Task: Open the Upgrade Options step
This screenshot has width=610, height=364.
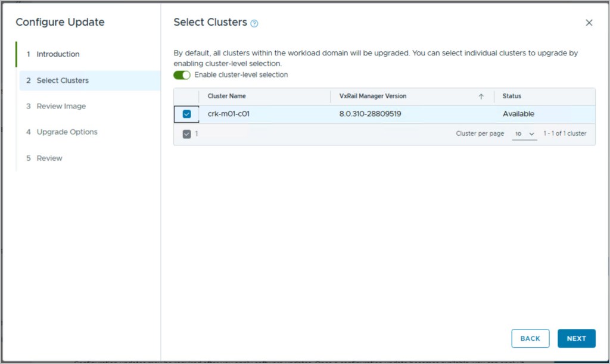Action: (x=67, y=132)
